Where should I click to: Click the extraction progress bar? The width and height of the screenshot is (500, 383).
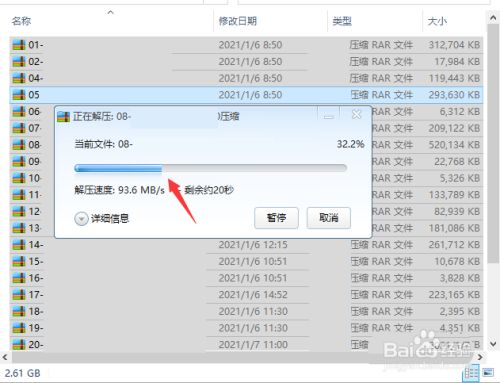[211, 168]
